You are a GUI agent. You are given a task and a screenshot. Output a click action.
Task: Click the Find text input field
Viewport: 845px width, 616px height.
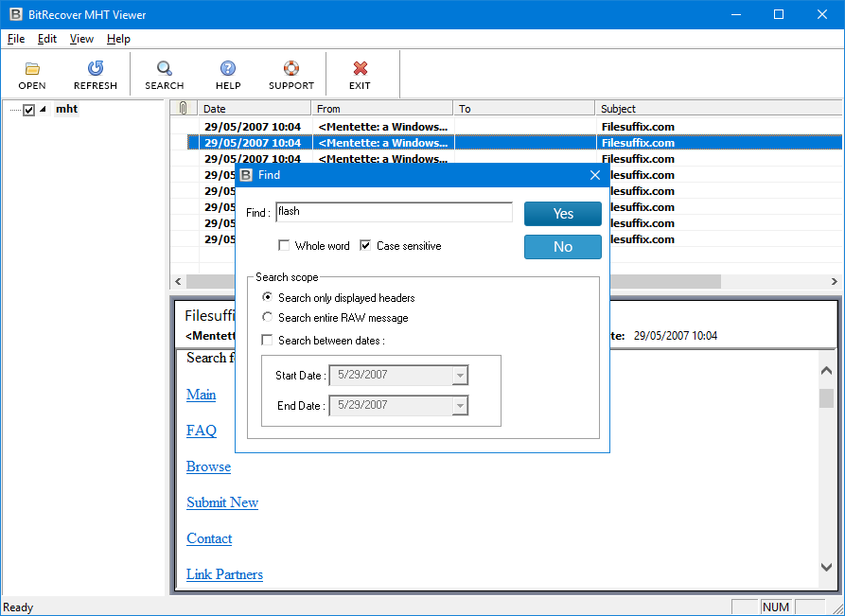click(x=394, y=212)
